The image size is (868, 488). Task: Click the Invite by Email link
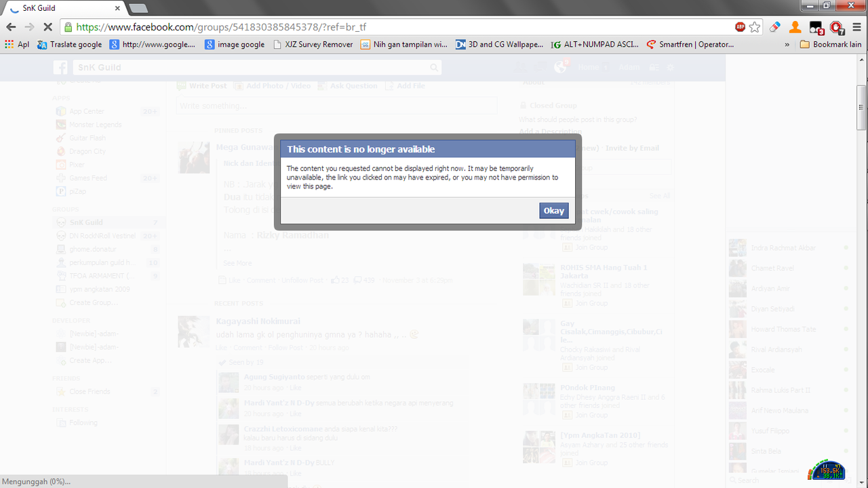[x=632, y=148]
